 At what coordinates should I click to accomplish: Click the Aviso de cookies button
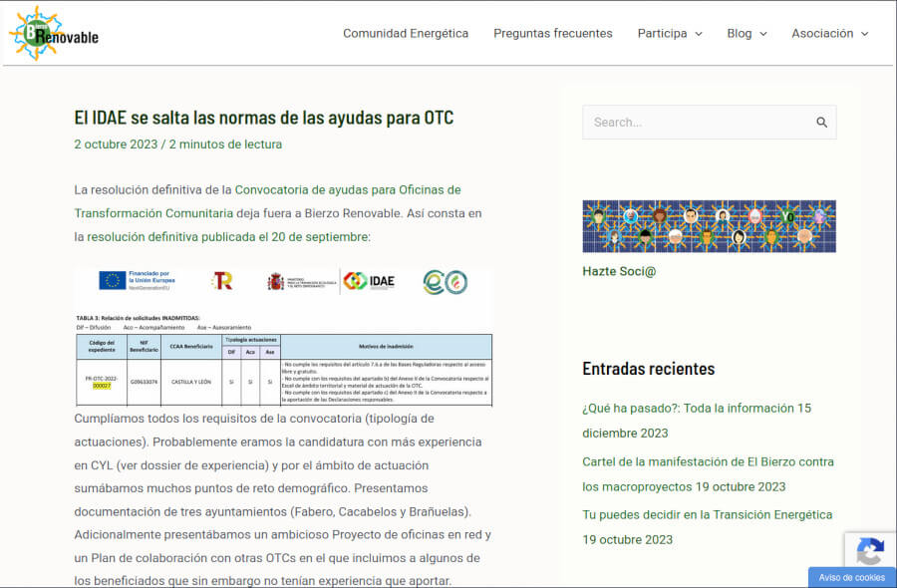[851, 577]
